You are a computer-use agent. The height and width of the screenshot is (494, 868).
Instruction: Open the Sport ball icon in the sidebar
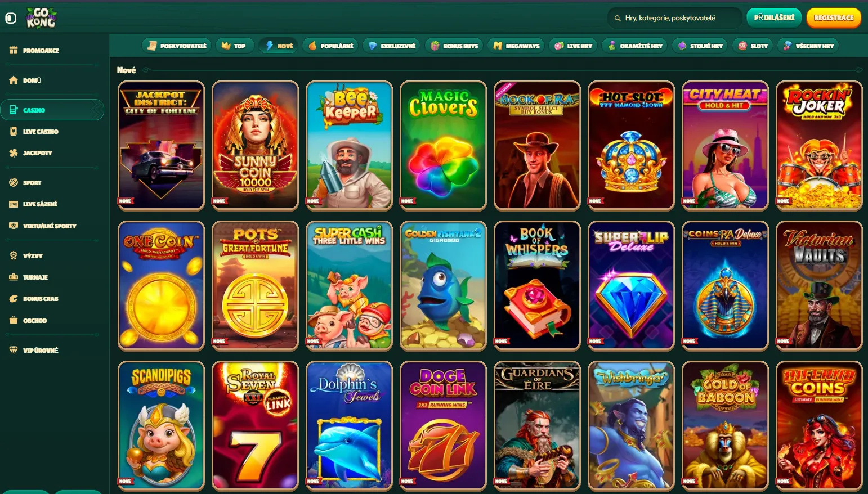(14, 182)
